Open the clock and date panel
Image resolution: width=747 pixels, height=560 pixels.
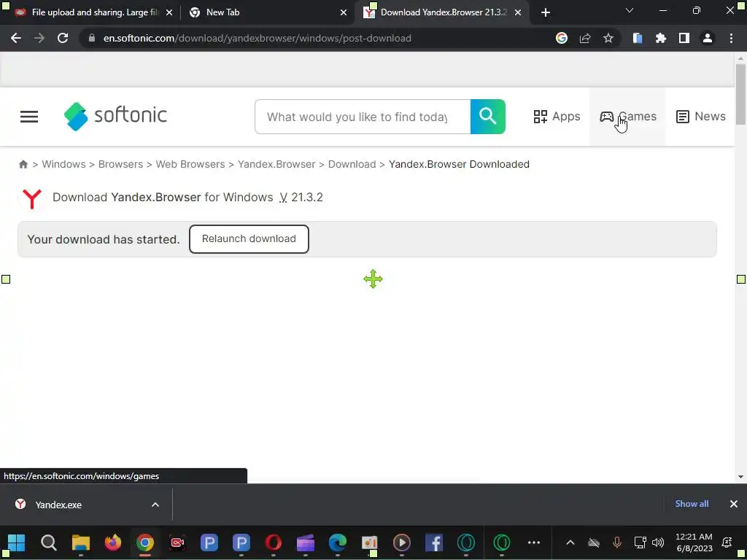694,542
